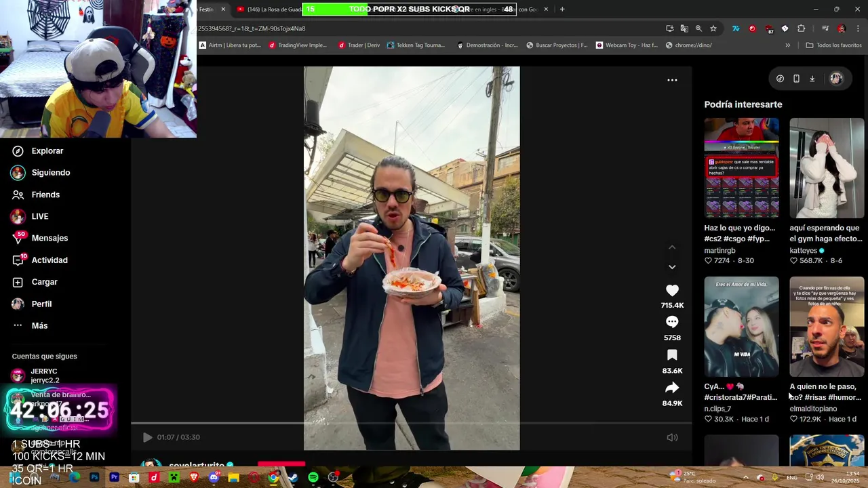Open the profile avatar in the header
This screenshot has width=868, height=488.
click(x=836, y=79)
